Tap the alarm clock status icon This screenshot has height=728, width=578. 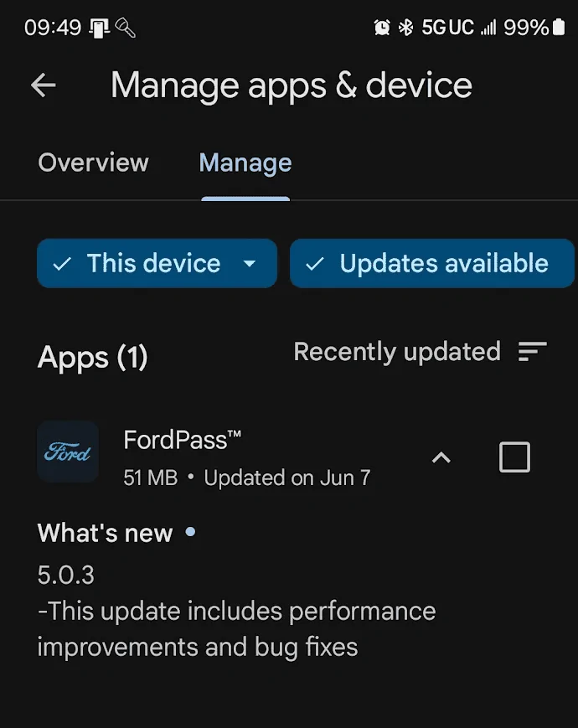pos(382,28)
